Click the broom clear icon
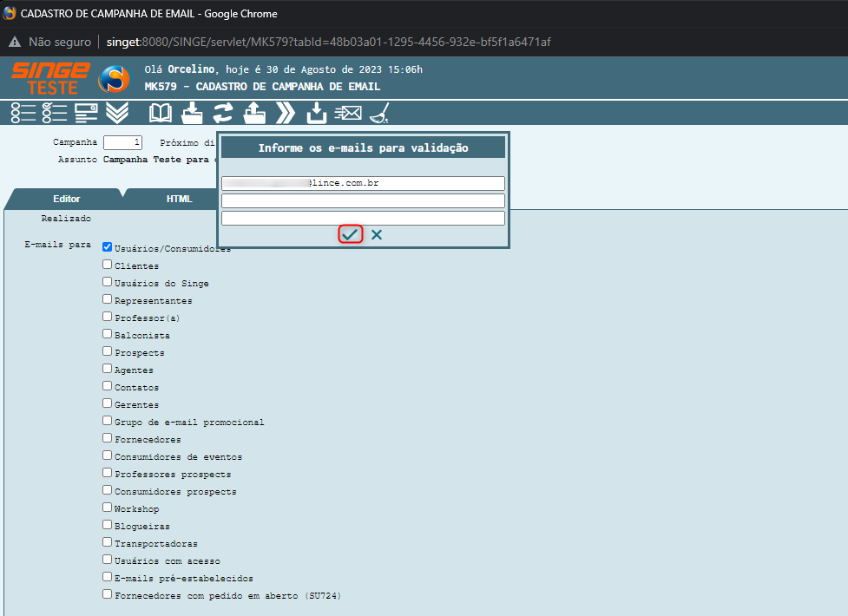Screen dimensions: 848x616 point(379,112)
